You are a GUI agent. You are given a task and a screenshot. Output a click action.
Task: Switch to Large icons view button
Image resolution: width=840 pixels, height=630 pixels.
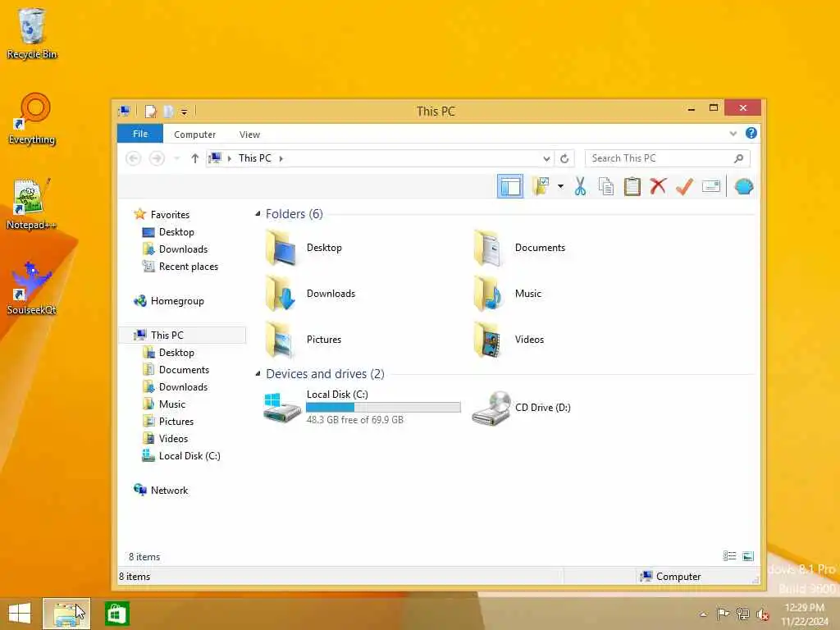(748, 556)
